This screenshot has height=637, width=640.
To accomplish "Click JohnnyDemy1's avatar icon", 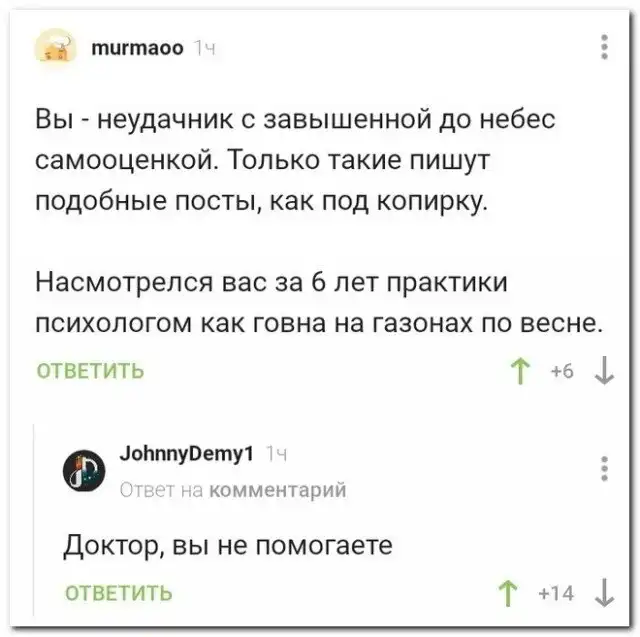I will tap(82, 467).
